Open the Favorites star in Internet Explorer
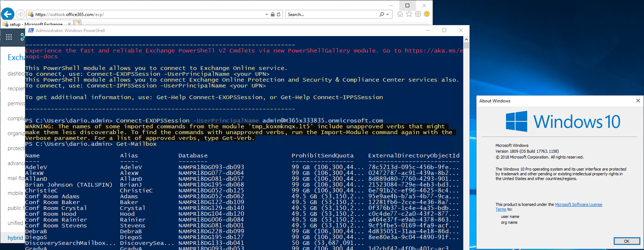The height and width of the screenshot is (250, 644). (x=409, y=14)
